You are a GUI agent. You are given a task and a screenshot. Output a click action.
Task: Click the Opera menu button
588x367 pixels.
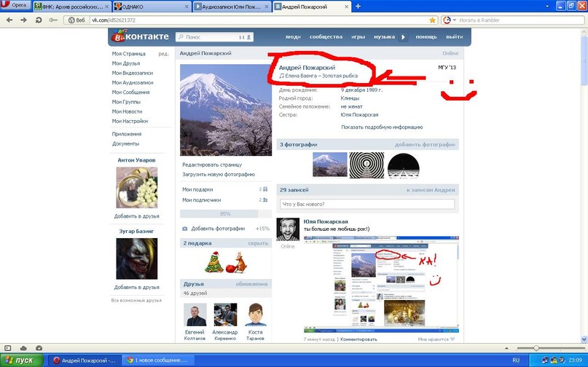point(15,5)
